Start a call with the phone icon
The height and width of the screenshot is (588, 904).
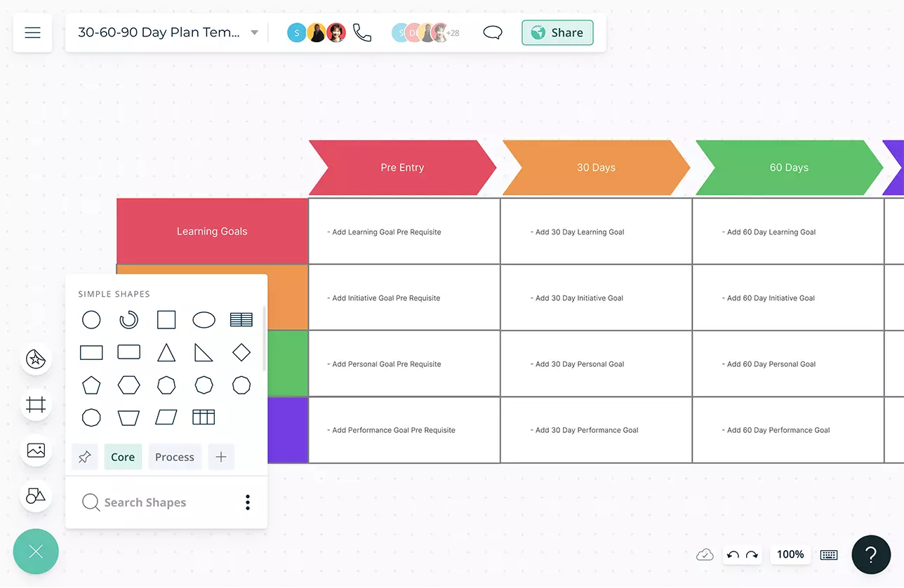[x=362, y=33]
